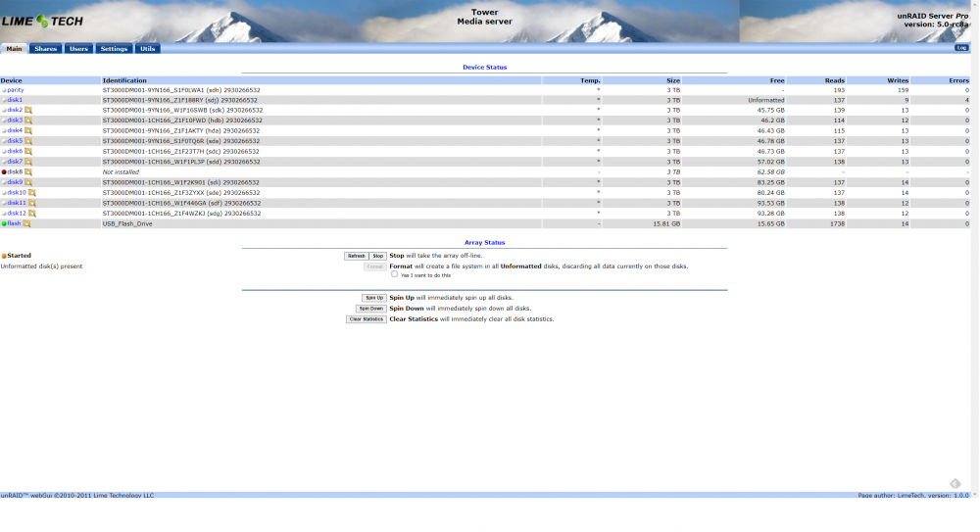Open the browse folder icon for disk7
980x532 pixels.
click(28, 162)
